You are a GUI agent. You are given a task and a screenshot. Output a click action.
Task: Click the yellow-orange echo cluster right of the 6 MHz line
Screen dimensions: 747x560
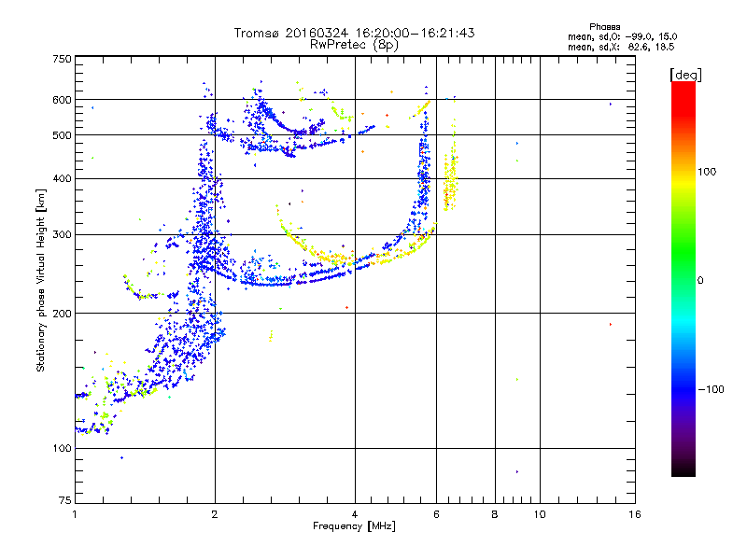coord(451,181)
